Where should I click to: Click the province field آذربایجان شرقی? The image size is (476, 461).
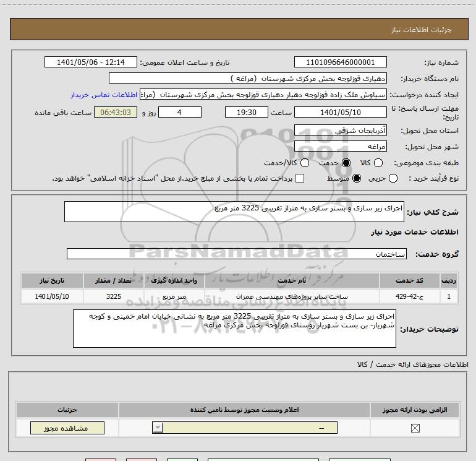[340, 131]
